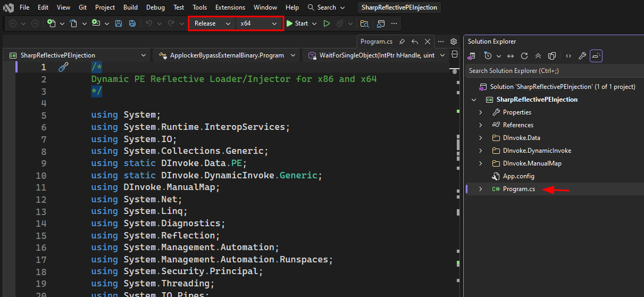This screenshot has width=644, height=297.
Task: Open the dropdown beside Pending Changes Filter
Action: tap(499, 56)
